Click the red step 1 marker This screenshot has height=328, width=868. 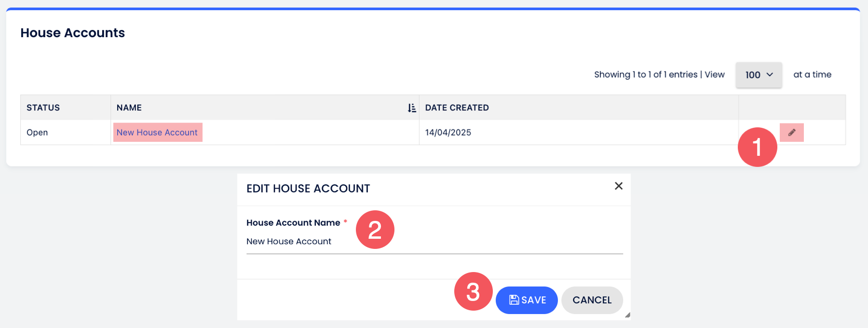(x=757, y=147)
